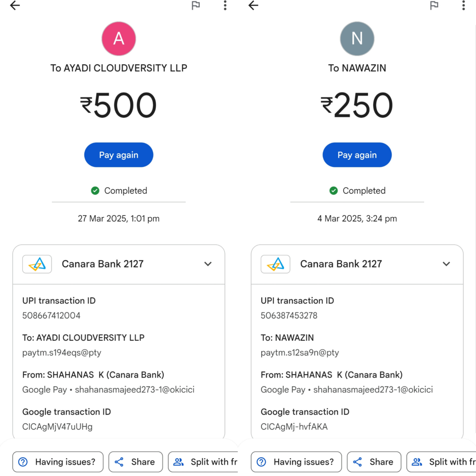Viewport: 476px width, 476px height.
Task: Go back from the AYADI CLOUDVERSITY payment
Action: coord(15,5)
